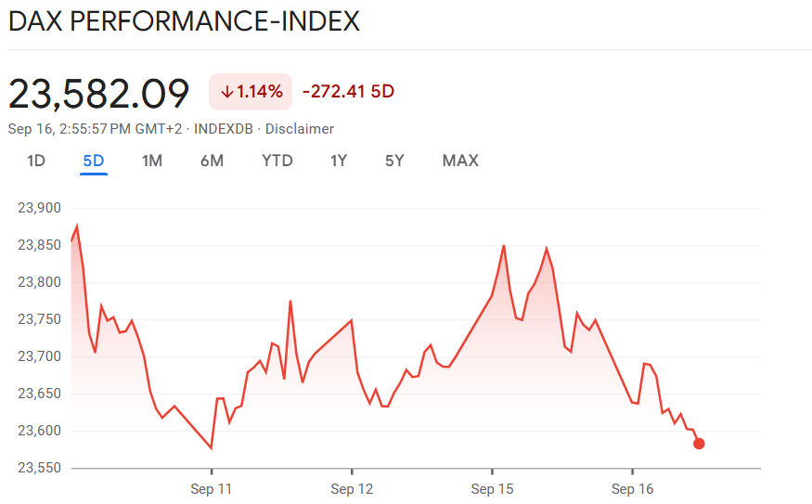Select Sep 15 on the date axis
Viewport: 812px width, 504px height.
pyautogui.click(x=492, y=489)
